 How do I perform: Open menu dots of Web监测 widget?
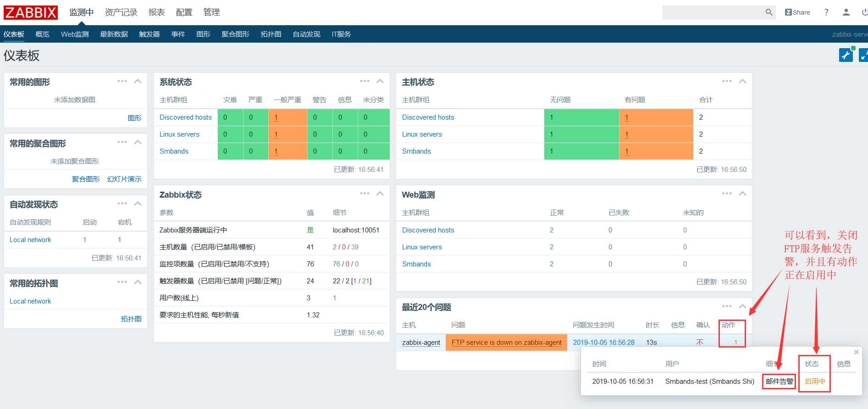(x=727, y=193)
